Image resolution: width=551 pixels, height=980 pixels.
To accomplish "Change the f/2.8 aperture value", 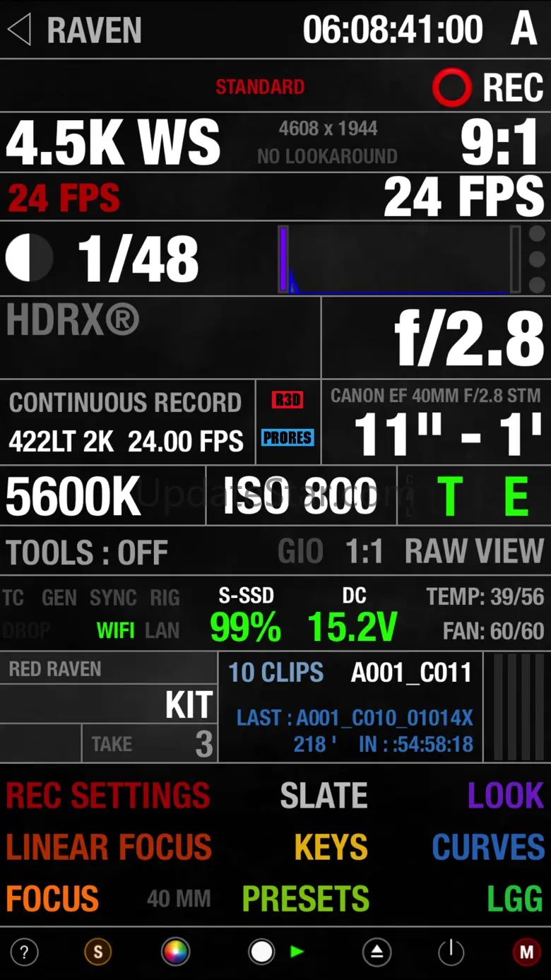I will [x=469, y=339].
